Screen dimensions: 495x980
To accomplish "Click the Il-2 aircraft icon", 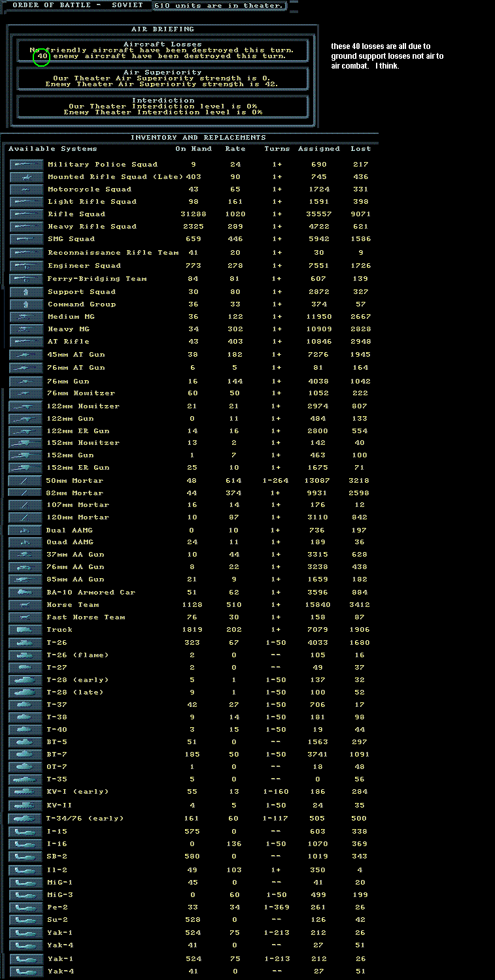I will (27, 870).
